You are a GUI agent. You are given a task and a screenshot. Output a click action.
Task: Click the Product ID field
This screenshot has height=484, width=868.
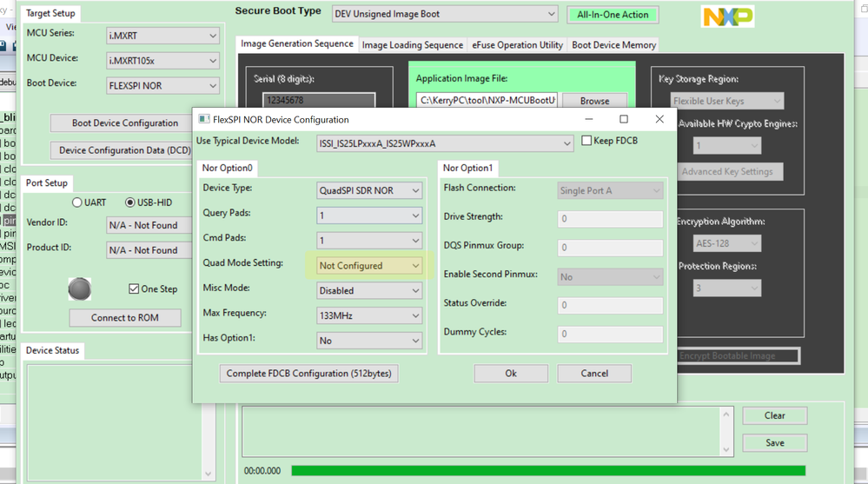[x=150, y=250]
